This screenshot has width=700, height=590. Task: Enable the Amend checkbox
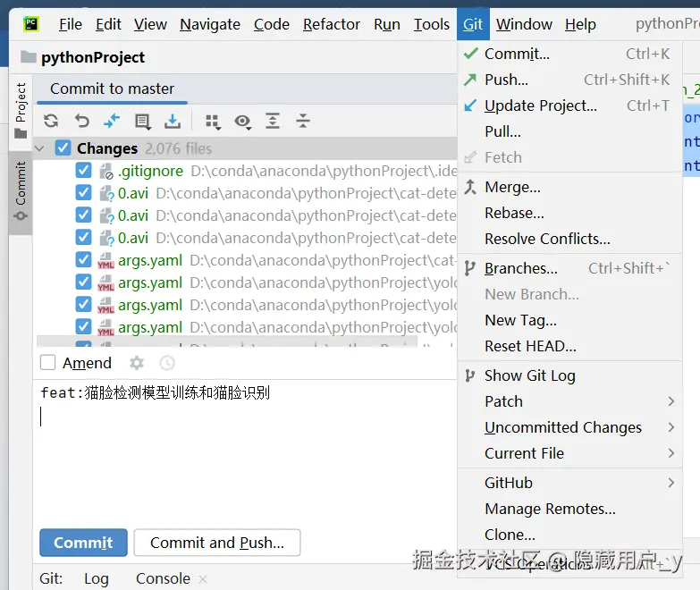(47, 363)
